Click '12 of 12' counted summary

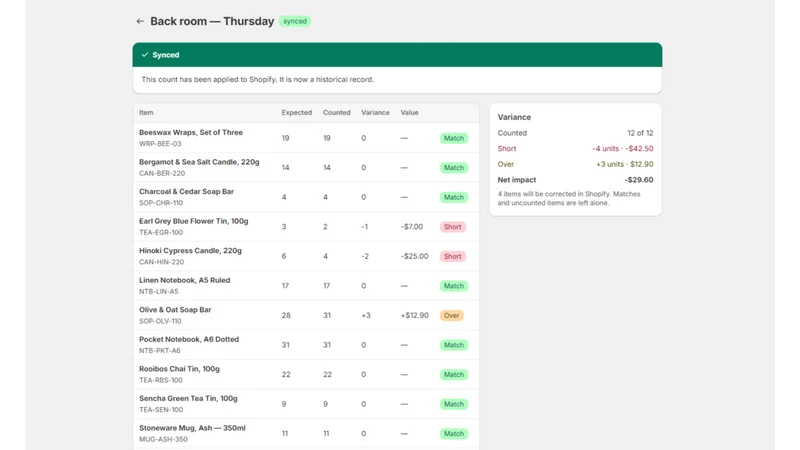[640, 133]
